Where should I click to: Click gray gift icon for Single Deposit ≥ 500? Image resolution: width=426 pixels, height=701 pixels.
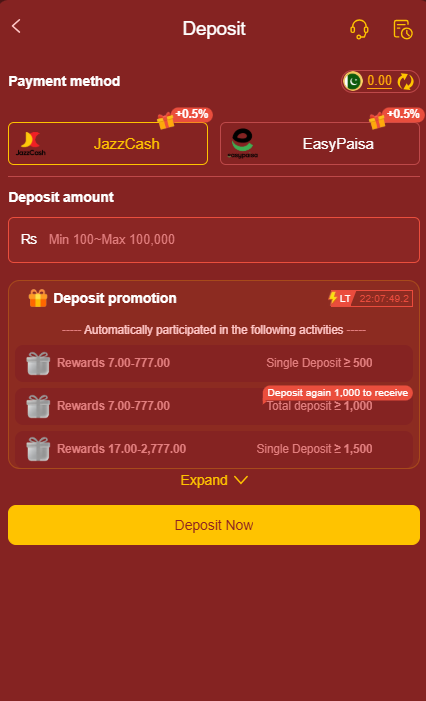coord(38,363)
